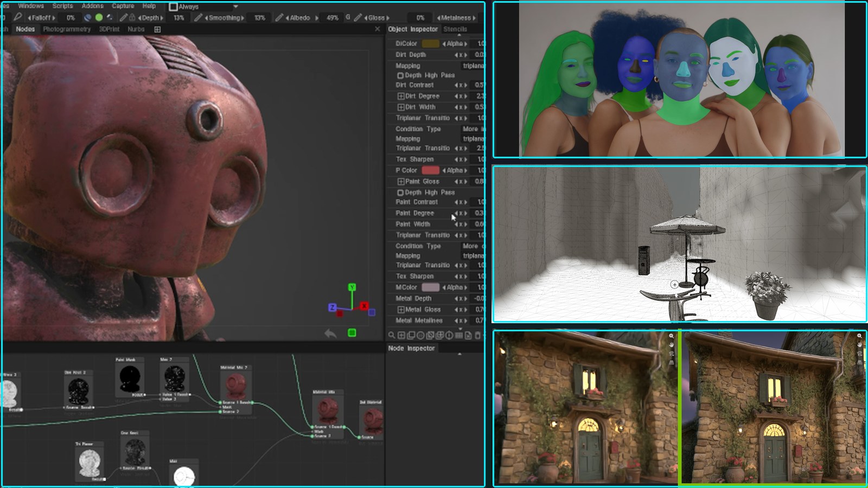Viewport: 868px width, 488px height.
Task: Expand the Metal Gloss plus box
Action: pyautogui.click(x=401, y=310)
